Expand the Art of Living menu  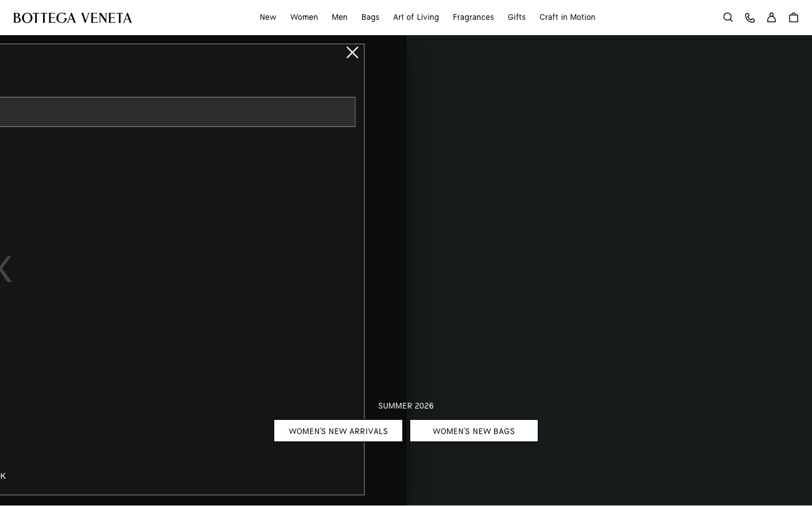coord(416,18)
